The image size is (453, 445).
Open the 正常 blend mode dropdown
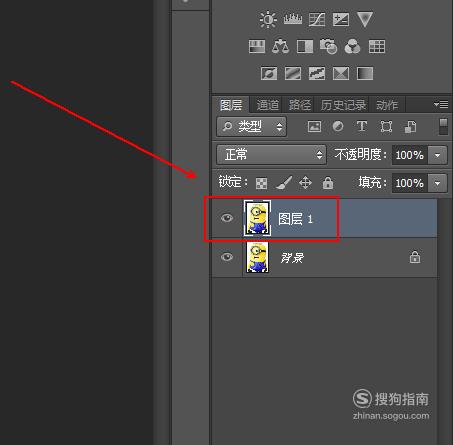(271, 155)
